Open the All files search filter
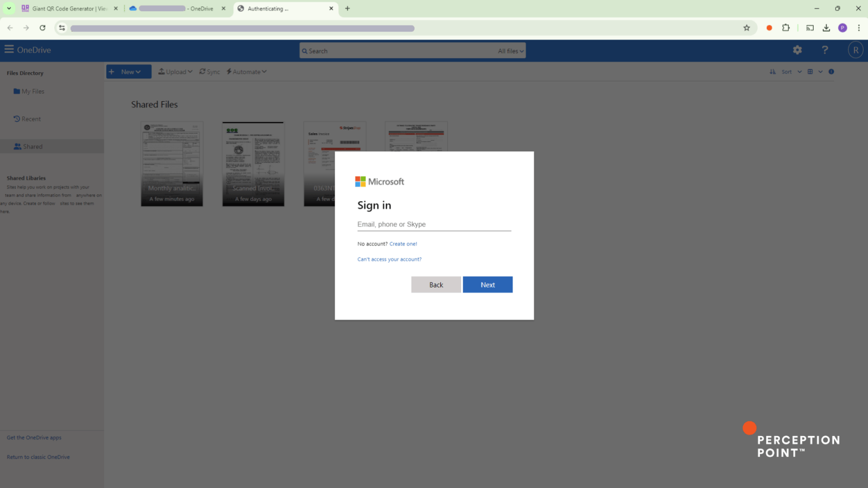Image resolution: width=868 pixels, height=488 pixels. coord(511,51)
